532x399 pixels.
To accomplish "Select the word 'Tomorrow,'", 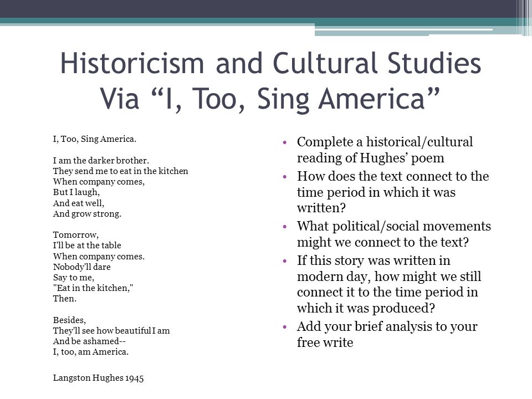I will pyautogui.click(x=76, y=235).
